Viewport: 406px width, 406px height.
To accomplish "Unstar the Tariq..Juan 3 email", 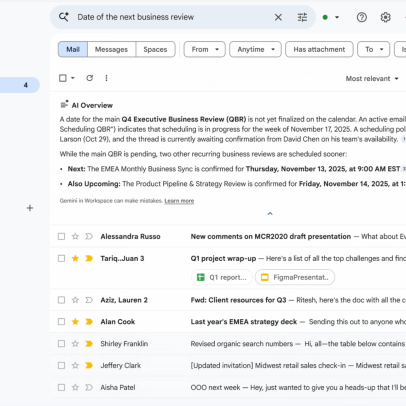I will coord(75,258).
